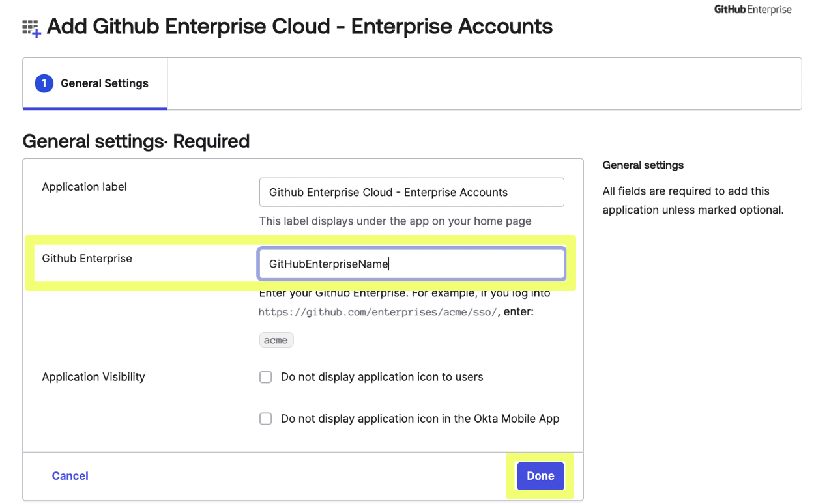Image resolution: width=814 pixels, height=504 pixels.
Task: Click the Done button
Action: pyautogui.click(x=540, y=476)
